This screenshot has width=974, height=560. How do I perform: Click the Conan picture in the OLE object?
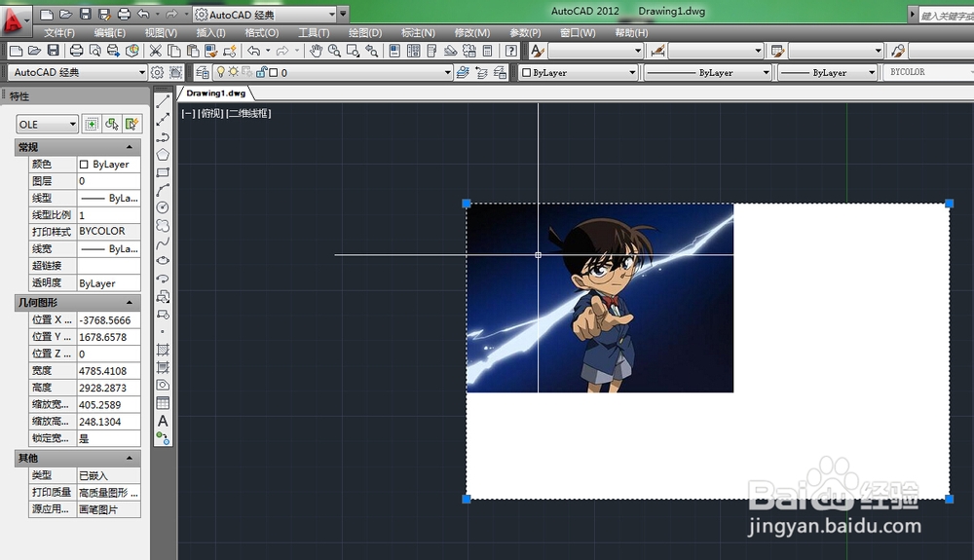click(x=600, y=298)
